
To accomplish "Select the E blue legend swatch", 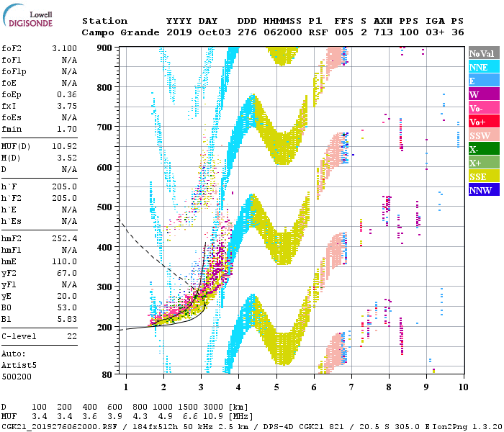I will (x=484, y=81).
